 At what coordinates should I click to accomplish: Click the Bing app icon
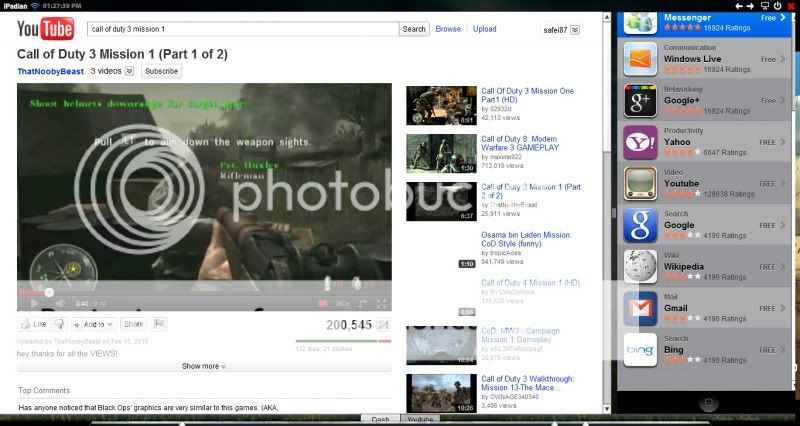pos(640,350)
